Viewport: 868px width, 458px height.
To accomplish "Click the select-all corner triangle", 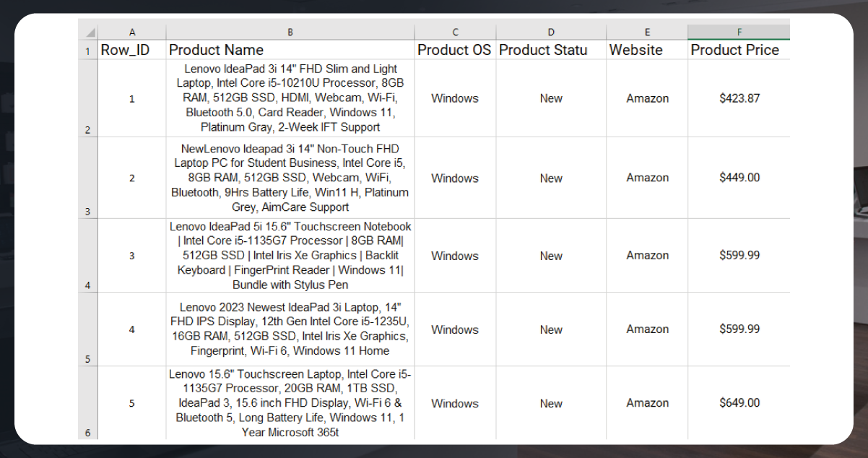I will click(90, 33).
